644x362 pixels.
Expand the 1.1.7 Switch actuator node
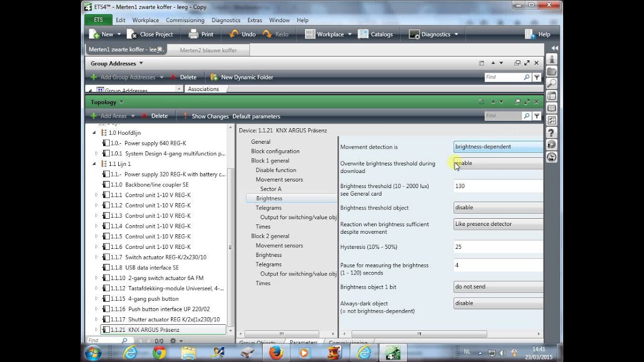(97, 257)
